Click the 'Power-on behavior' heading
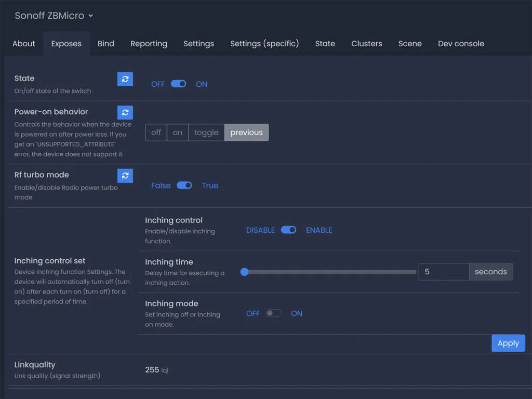The image size is (532, 399). (x=51, y=112)
